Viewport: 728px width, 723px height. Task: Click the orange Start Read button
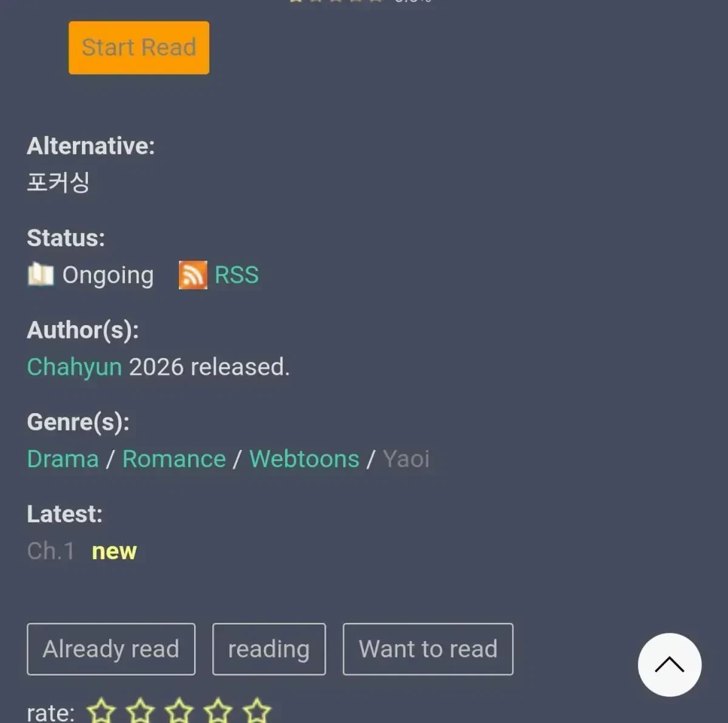(x=139, y=48)
